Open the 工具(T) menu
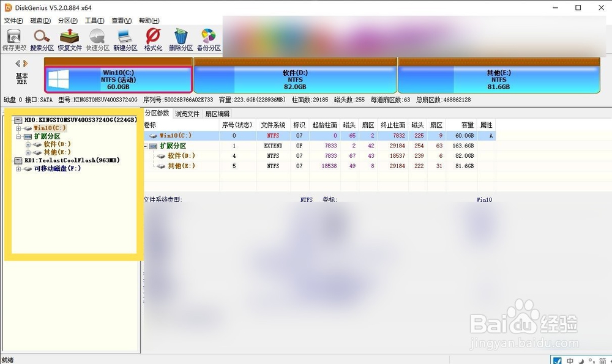This screenshot has height=364, width=612. [94, 21]
